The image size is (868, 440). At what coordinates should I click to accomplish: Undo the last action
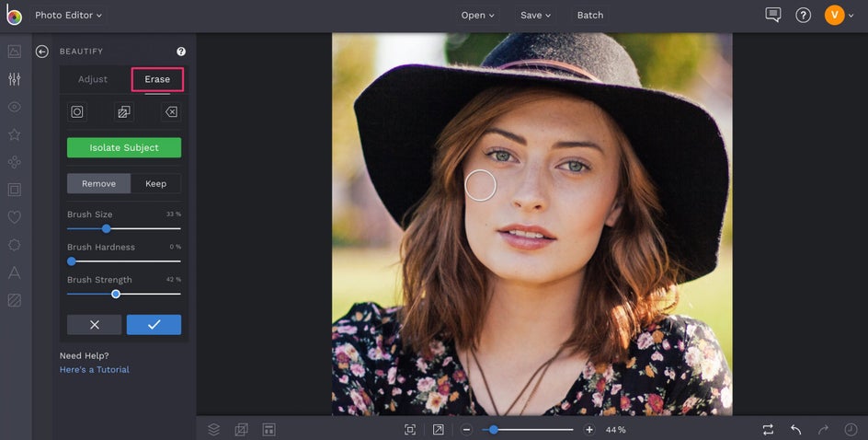pyautogui.click(x=796, y=430)
